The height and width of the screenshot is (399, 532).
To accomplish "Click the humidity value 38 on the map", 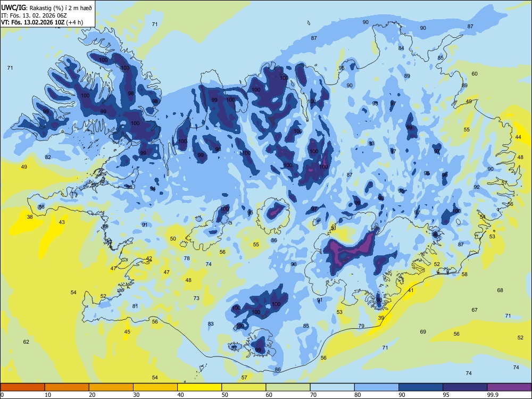I will 30,217.
